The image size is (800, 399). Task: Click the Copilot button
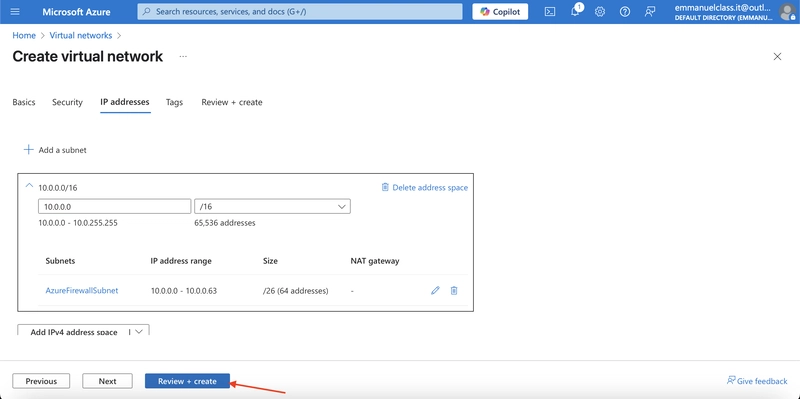[x=500, y=11]
